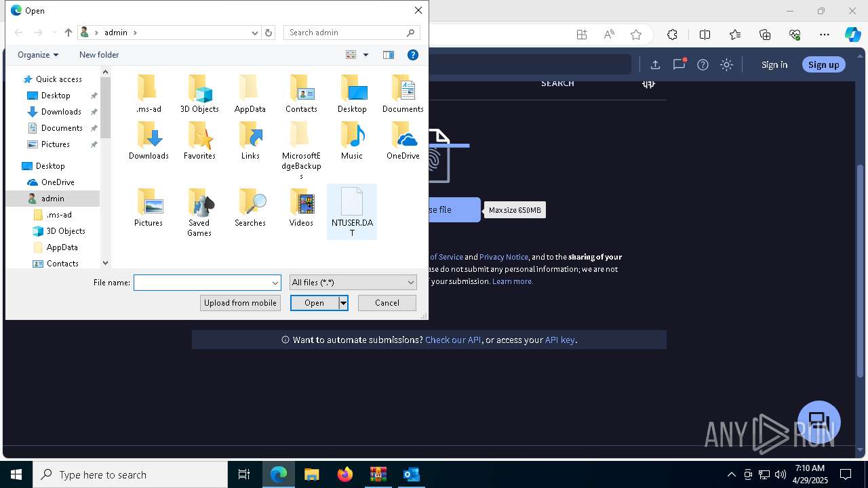Select the MicrosoftEdgeBackups folder
This screenshot has width=868, height=488.
tap(301, 150)
